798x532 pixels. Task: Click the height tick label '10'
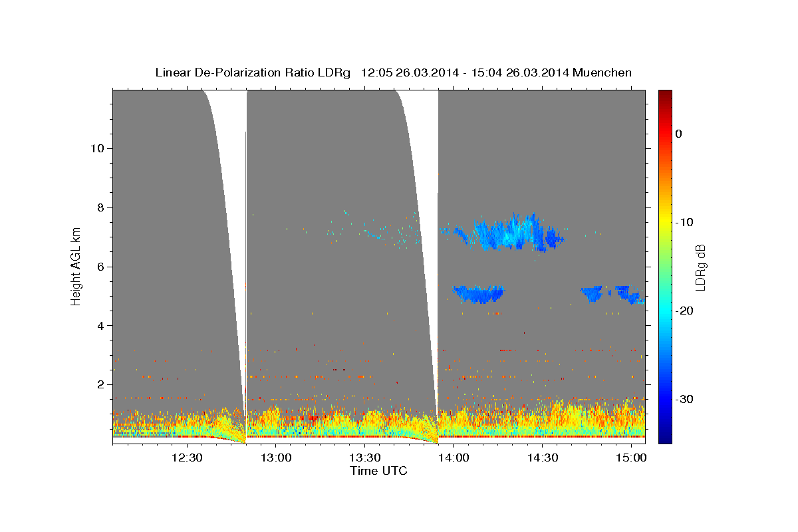tap(96, 148)
